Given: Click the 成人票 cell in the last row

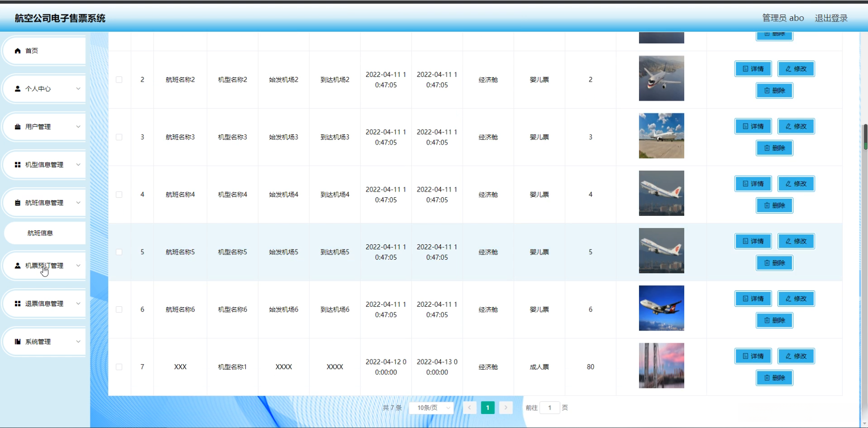Looking at the screenshot, I should 539,367.
